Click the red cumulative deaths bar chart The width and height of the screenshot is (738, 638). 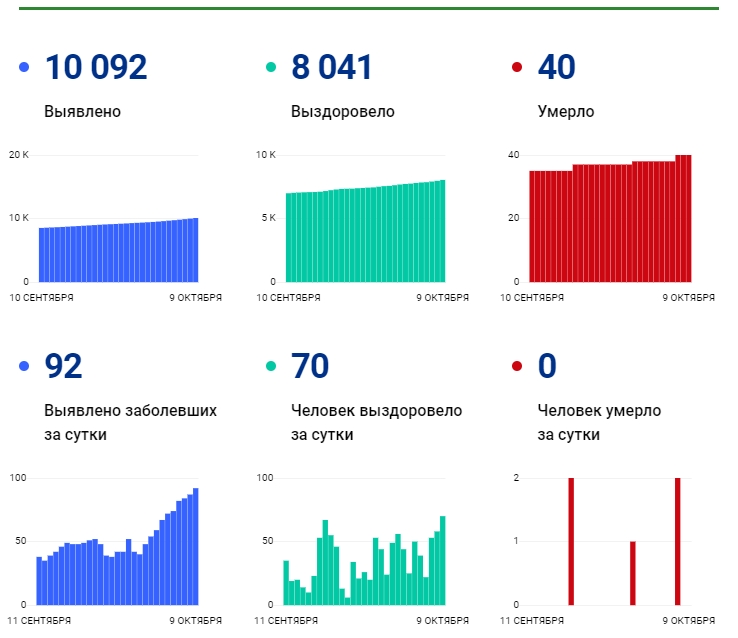610,219
